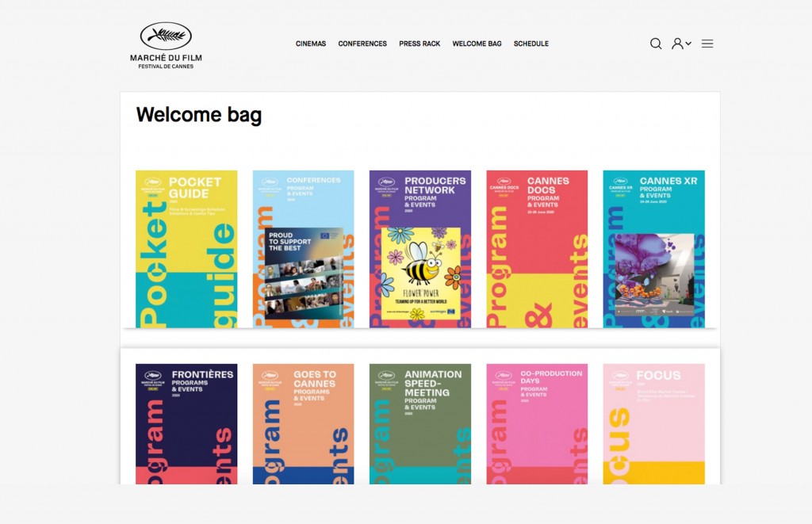The height and width of the screenshot is (524, 812).
Task: Click the Marché du Film logo
Action: click(166, 45)
